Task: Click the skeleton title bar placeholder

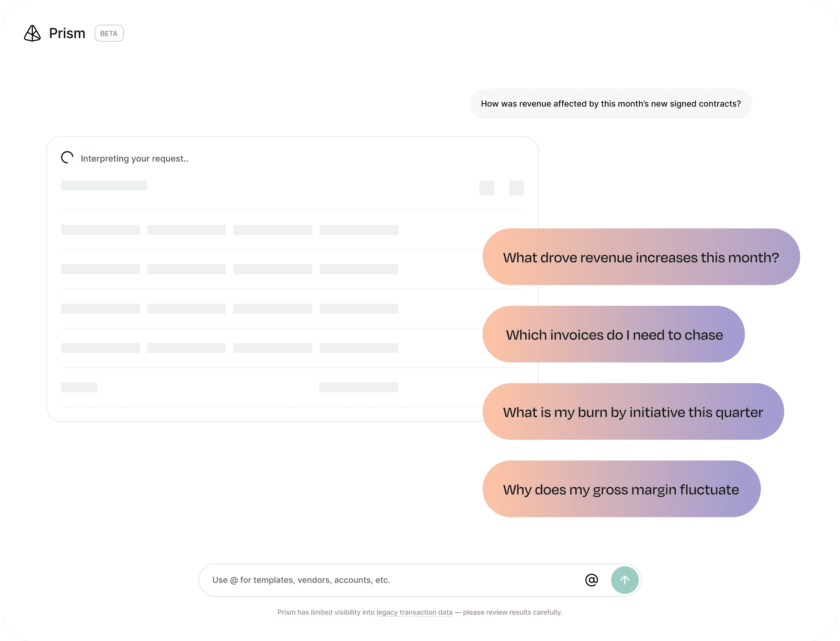Action: [x=104, y=186]
